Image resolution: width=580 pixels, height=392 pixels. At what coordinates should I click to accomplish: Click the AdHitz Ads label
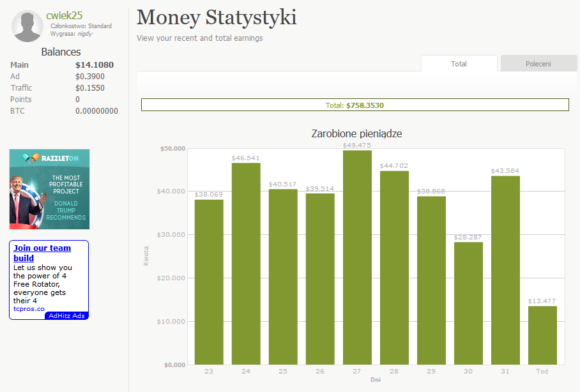coord(66,315)
